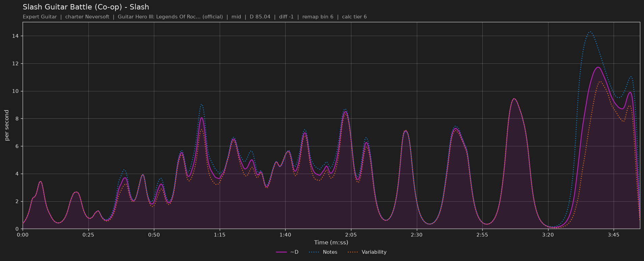Click the '2' y-axis tick label
Viewport: 644px width, 261px height.
tap(17, 201)
